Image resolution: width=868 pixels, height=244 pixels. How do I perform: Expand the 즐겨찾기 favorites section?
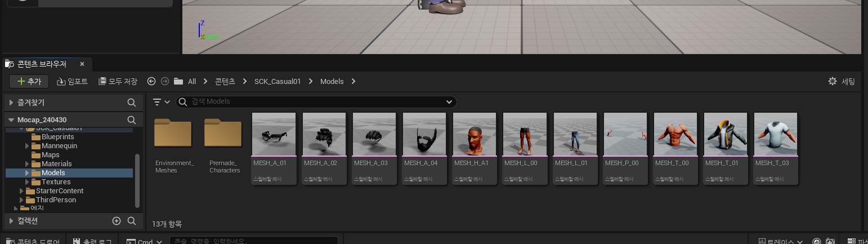pos(11,103)
